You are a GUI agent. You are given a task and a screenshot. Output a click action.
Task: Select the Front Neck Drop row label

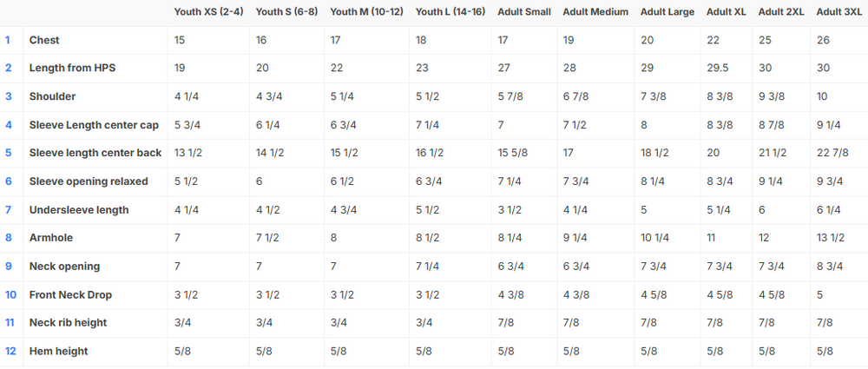[x=70, y=294]
